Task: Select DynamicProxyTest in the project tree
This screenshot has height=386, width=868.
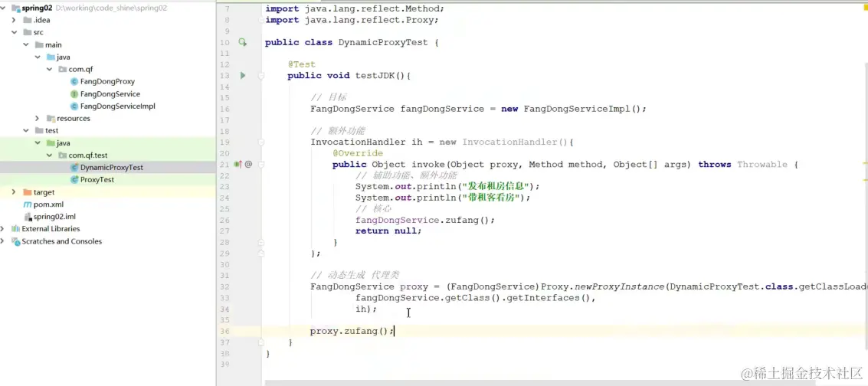Action: click(107, 167)
